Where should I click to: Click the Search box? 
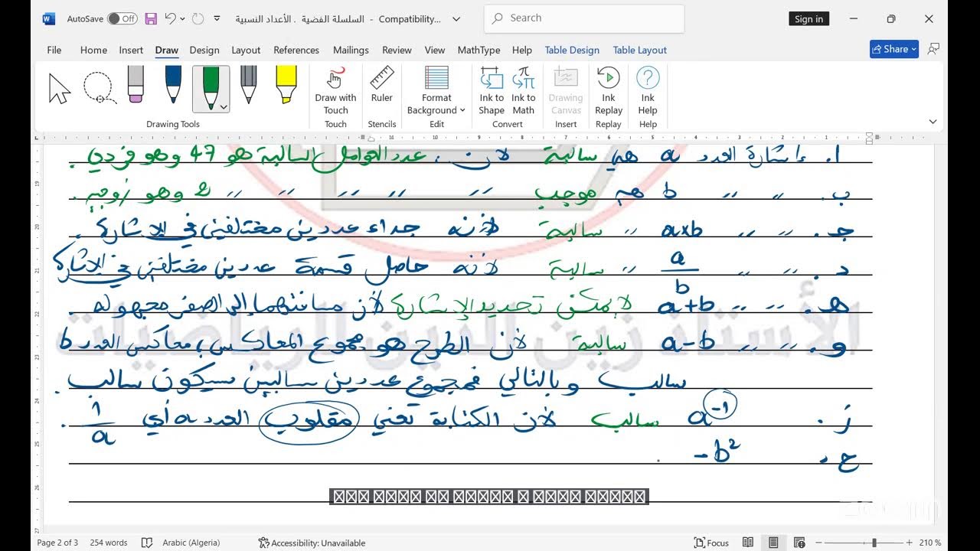tap(584, 18)
